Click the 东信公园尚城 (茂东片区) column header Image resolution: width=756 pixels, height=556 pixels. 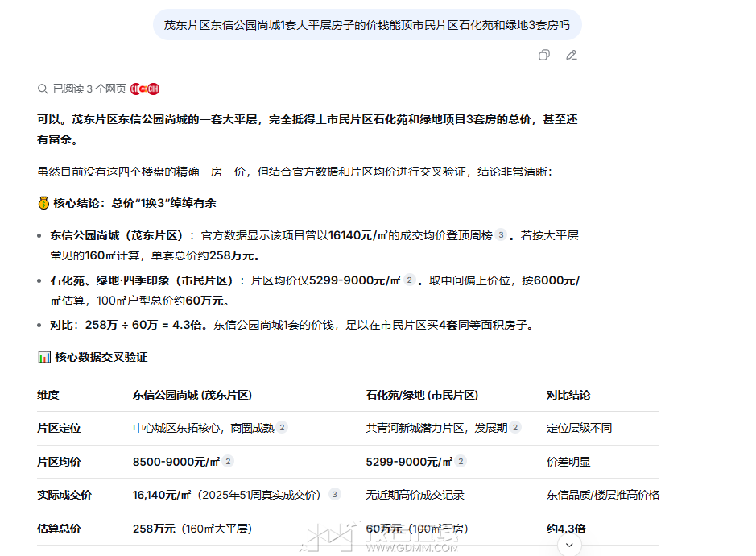(x=192, y=395)
